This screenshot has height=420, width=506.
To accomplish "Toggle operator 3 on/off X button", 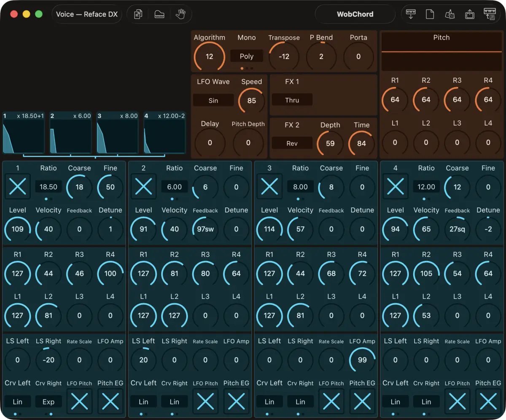I will (269, 186).
